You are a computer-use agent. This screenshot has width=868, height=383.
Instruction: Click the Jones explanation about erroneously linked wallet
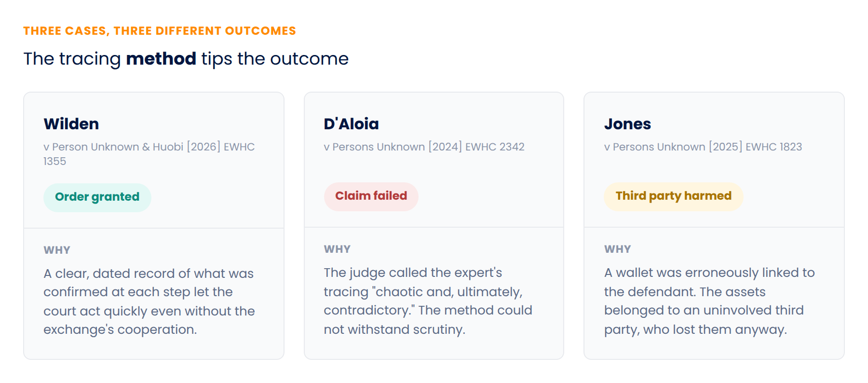coord(709,301)
